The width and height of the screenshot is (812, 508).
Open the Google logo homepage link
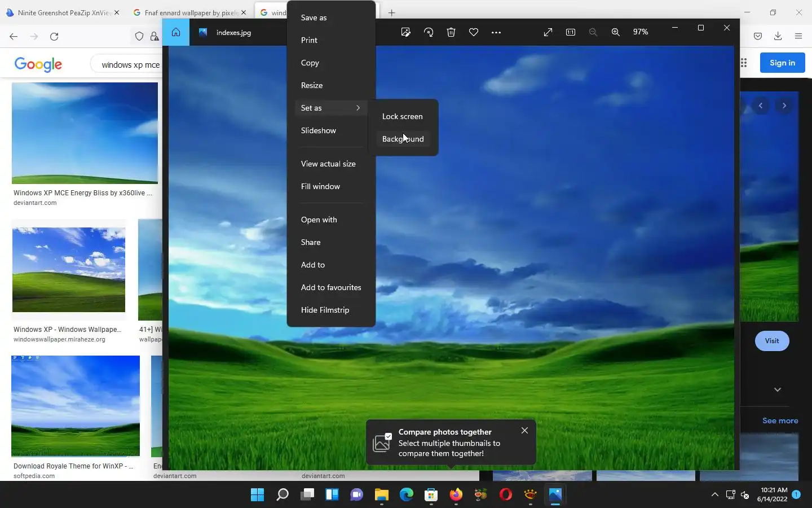click(38, 64)
